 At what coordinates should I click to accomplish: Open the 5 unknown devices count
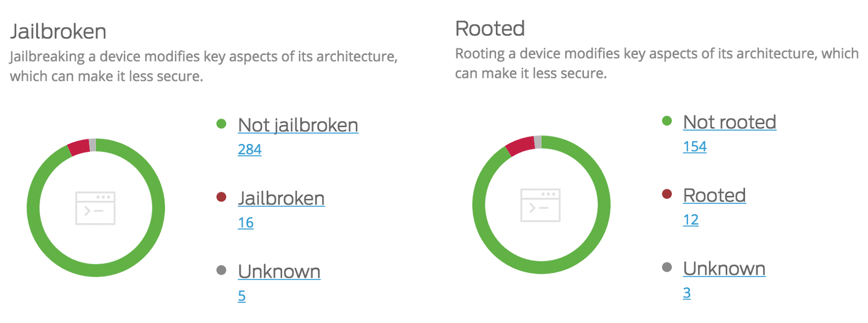click(242, 296)
